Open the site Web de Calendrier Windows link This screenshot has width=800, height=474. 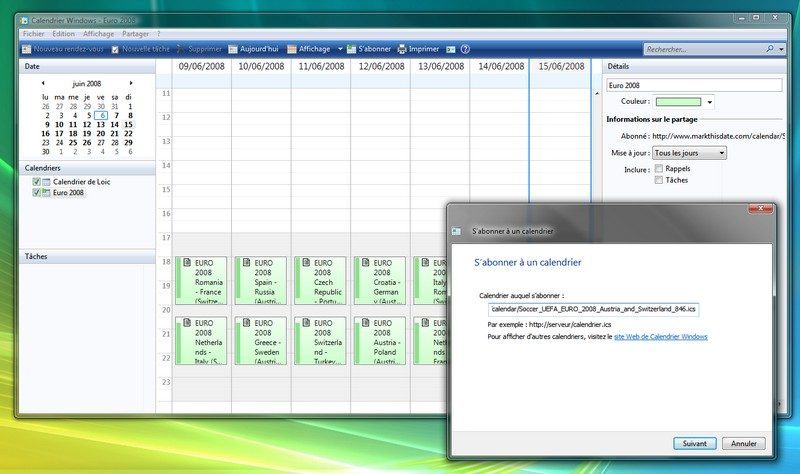[x=660, y=337]
